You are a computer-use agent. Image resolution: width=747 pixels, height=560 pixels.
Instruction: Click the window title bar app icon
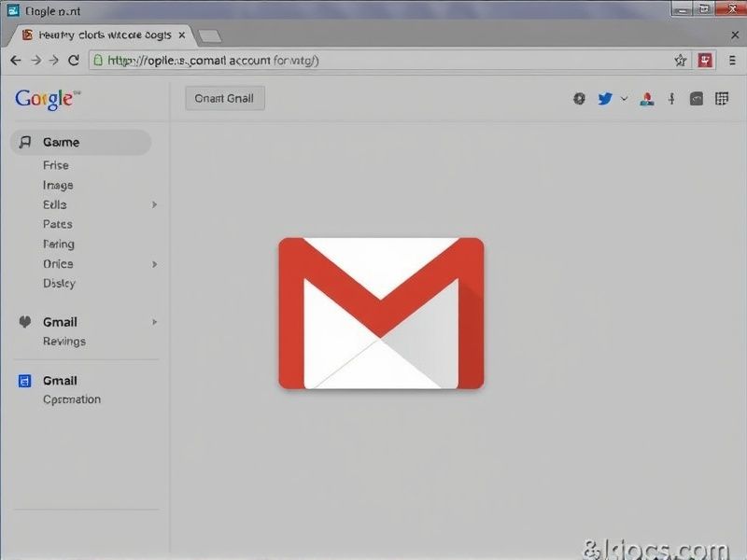pos(13,10)
